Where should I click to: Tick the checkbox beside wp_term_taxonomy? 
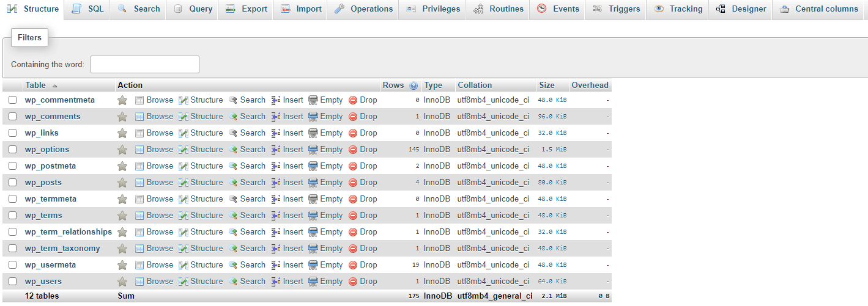[13, 249]
